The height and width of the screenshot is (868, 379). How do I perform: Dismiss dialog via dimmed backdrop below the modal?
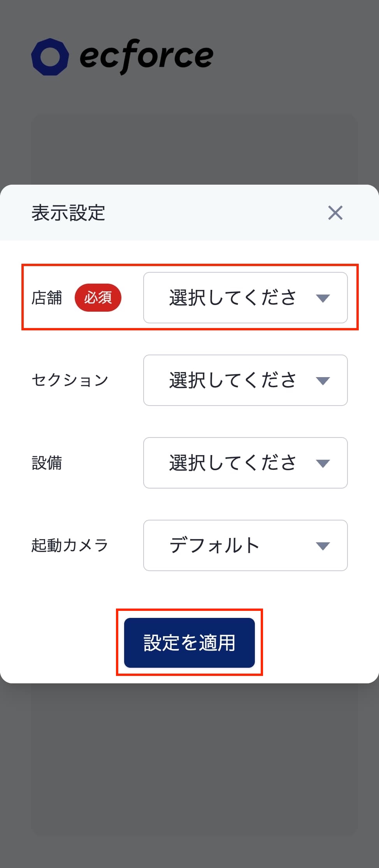pos(189,775)
